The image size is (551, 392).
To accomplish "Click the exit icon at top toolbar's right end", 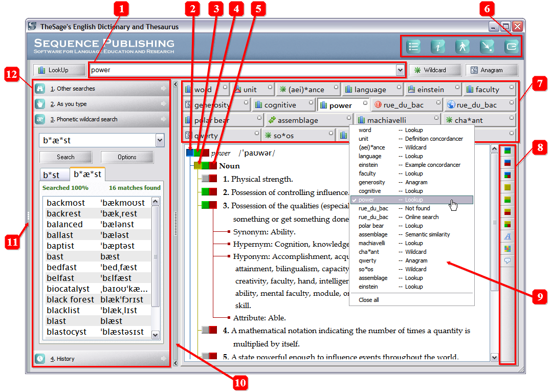I will point(512,46).
